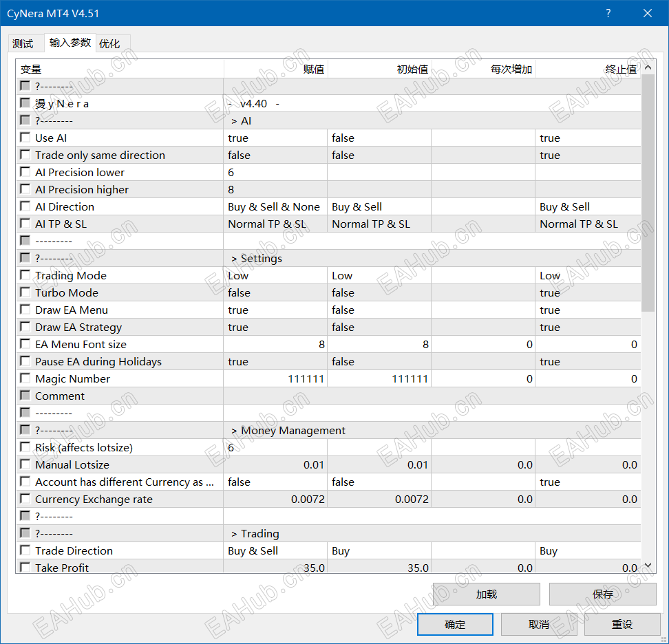This screenshot has height=644, width=669.
Task: Check the AI Precision lower box
Action: [25, 172]
